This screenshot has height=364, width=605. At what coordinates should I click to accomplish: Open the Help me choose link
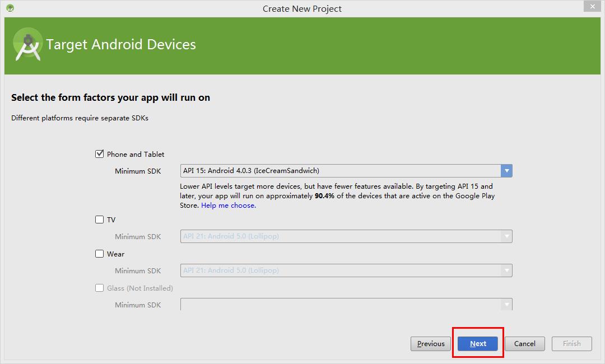[x=229, y=206]
